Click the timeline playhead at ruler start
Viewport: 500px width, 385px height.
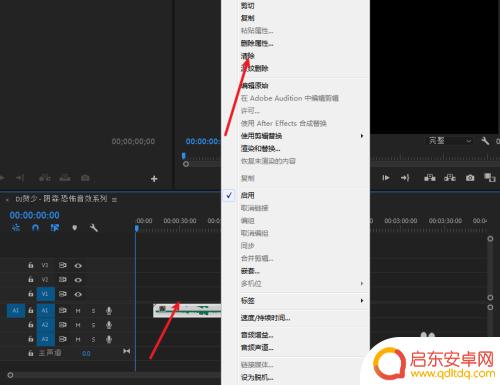coord(137,228)
